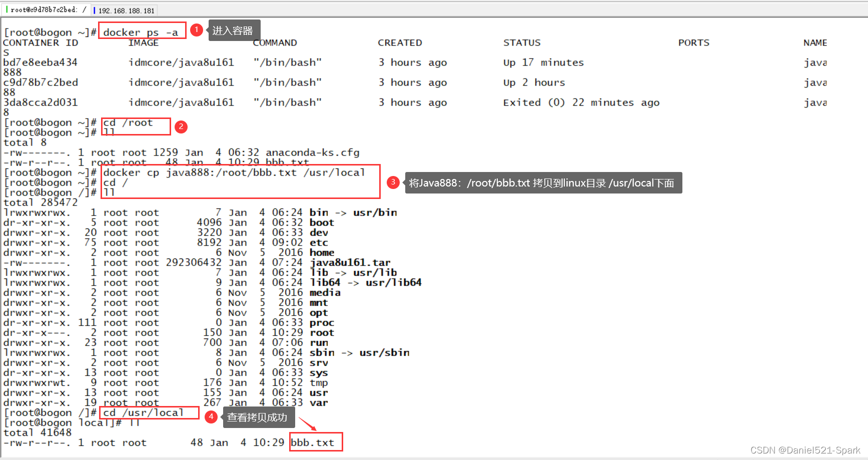Click the file size 292306432
The image size is (868, 460).
[194, 262]
